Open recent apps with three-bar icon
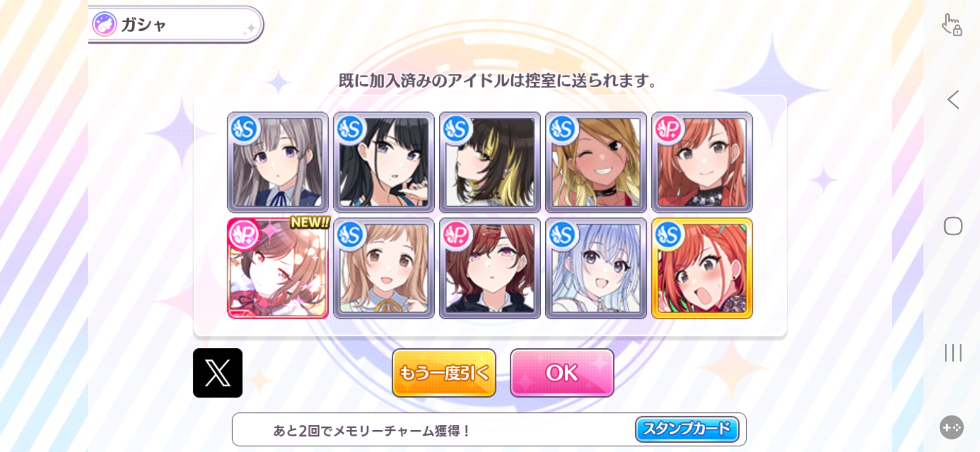Screen dimensions: 980x452 (953, 352)
